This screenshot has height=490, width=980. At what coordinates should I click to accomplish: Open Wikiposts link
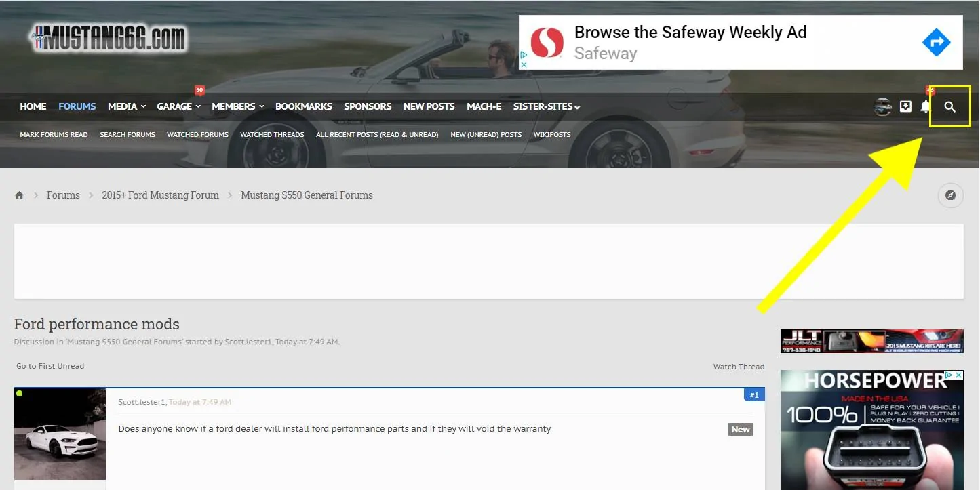[x=552, y=134]
